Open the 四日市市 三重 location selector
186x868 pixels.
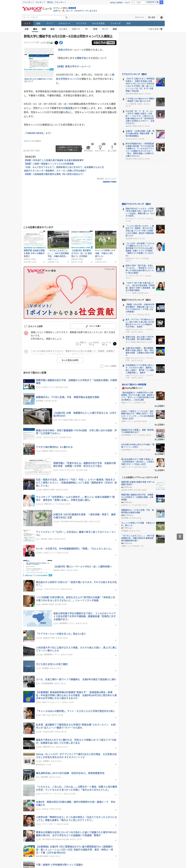coord(152,2)
